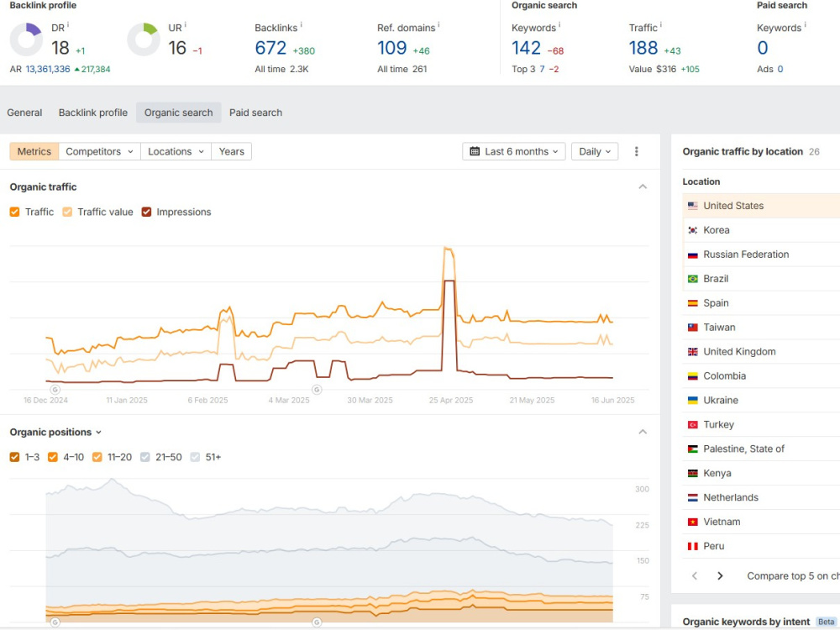This screenshot has height=630, width=840.
Task: Click the Taiwan flag icon
Action: click(693, 328)
